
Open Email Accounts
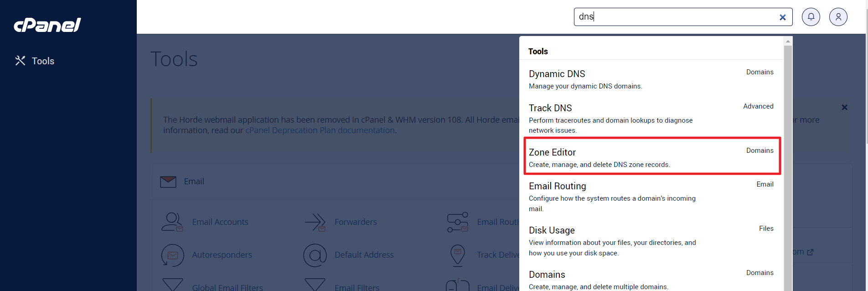click(220, 222)
